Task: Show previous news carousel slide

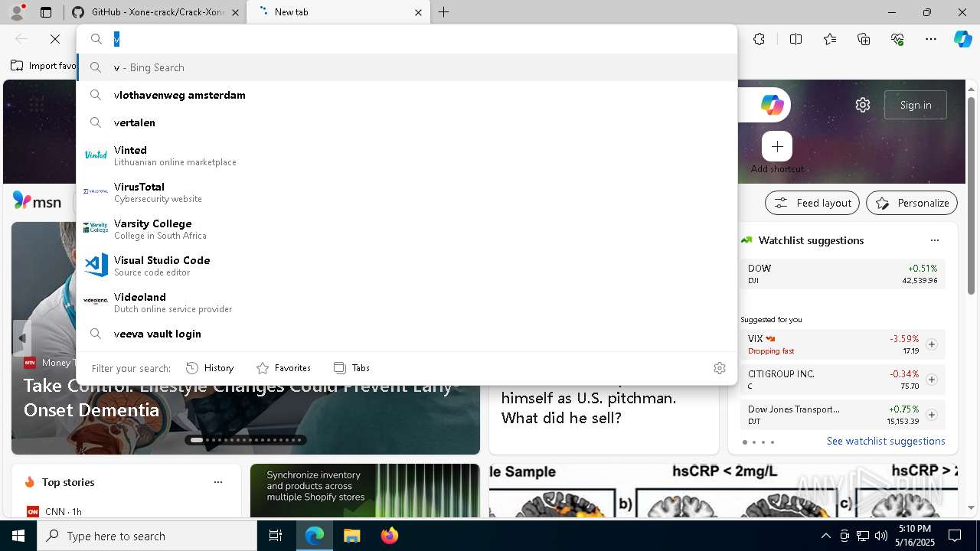Action: [22, 337]
